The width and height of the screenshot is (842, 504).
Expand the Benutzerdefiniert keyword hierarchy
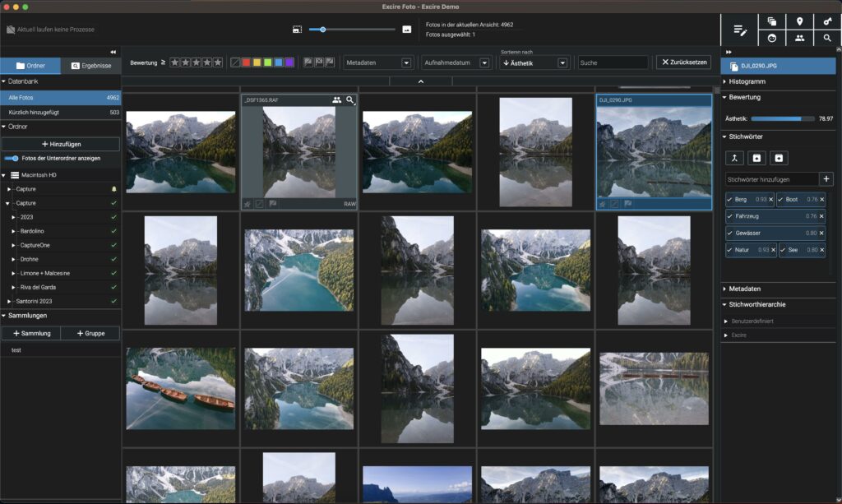pyautogui.click(x=726, y=321)
